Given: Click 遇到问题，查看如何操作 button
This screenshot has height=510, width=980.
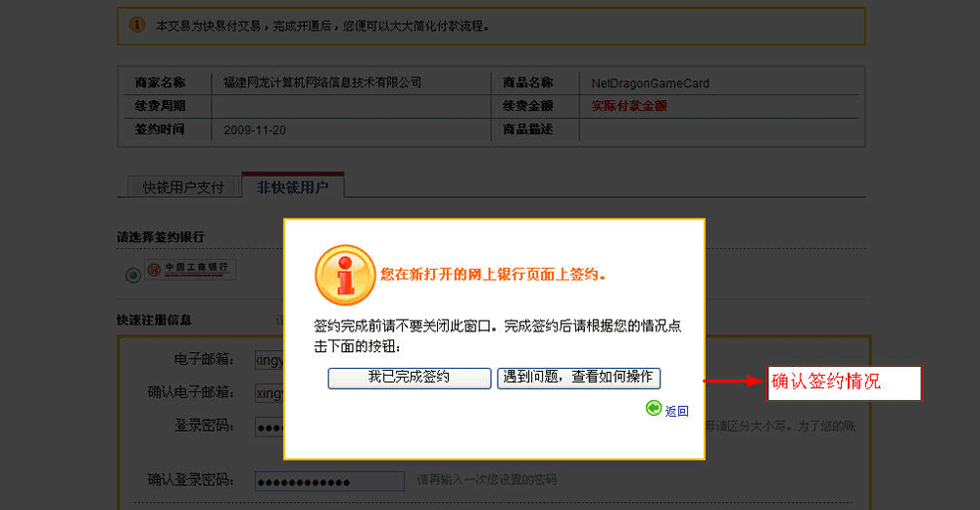Looking at the screenshot, I should point(578,378).
